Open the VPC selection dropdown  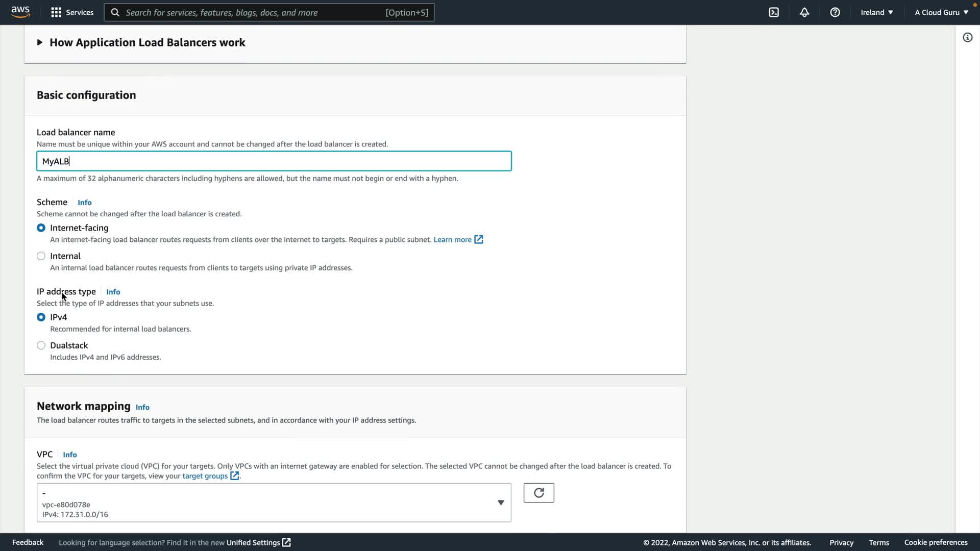click(x=274, y=503)
